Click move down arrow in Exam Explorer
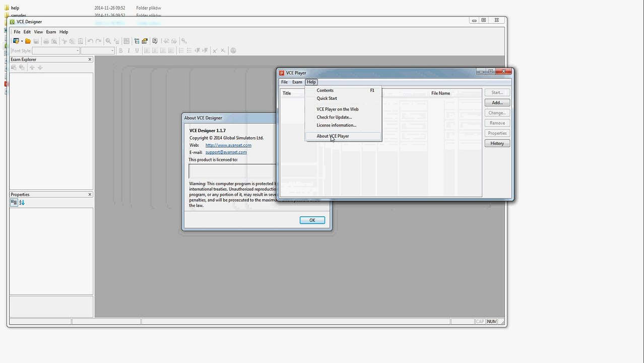The image size is (644, 363). (40, 68)
